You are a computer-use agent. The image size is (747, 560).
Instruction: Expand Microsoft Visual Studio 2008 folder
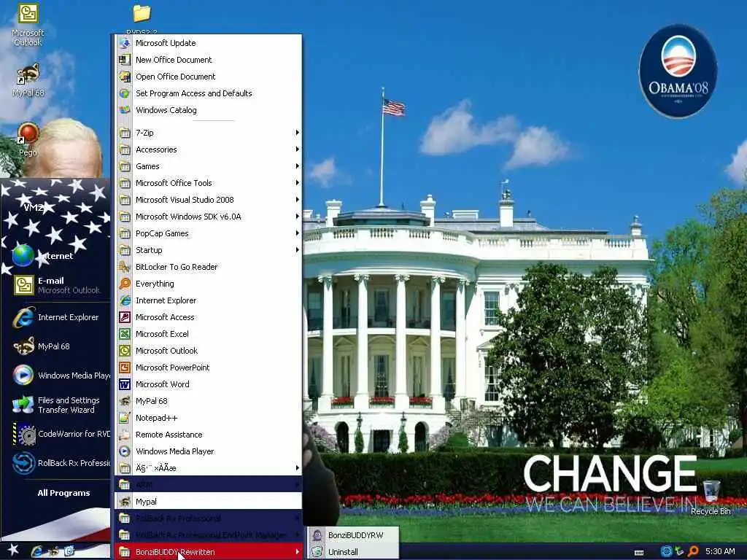[208, 200]
